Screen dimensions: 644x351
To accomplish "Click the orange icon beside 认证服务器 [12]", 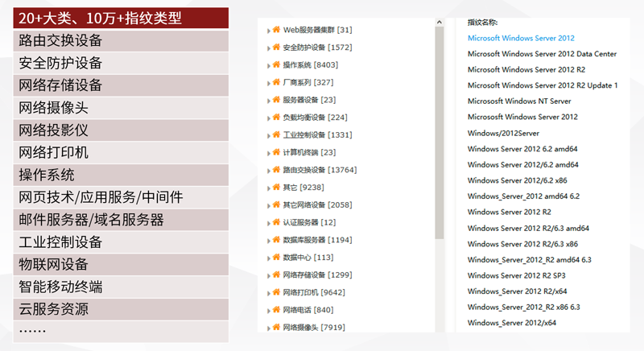I will [276, 222].
